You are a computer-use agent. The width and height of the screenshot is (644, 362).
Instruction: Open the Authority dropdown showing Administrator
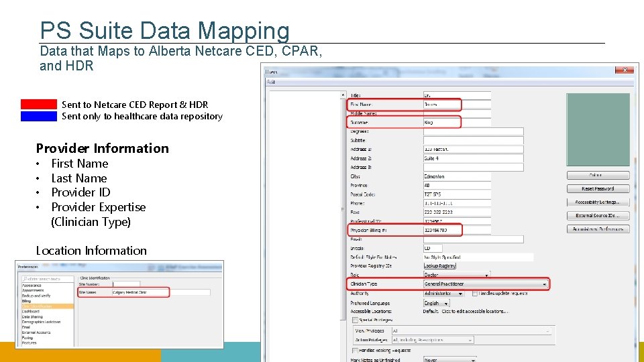(x=443, y=294)
